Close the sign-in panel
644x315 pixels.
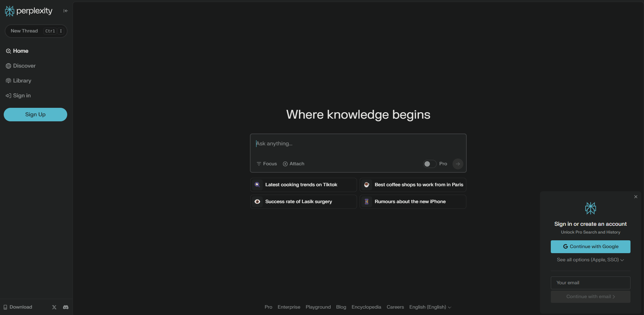tap(636, 196)
